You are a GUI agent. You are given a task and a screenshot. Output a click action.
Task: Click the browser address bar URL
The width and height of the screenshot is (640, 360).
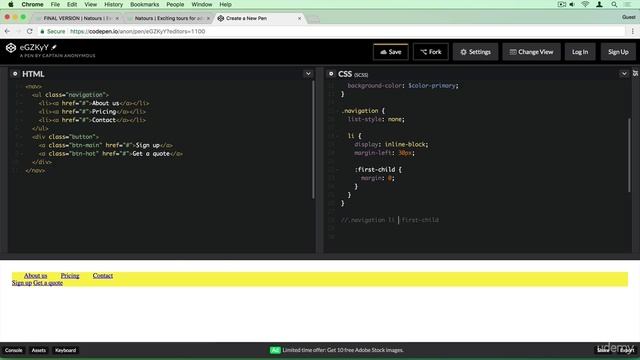pyautogui.click(x=138, y=31)
